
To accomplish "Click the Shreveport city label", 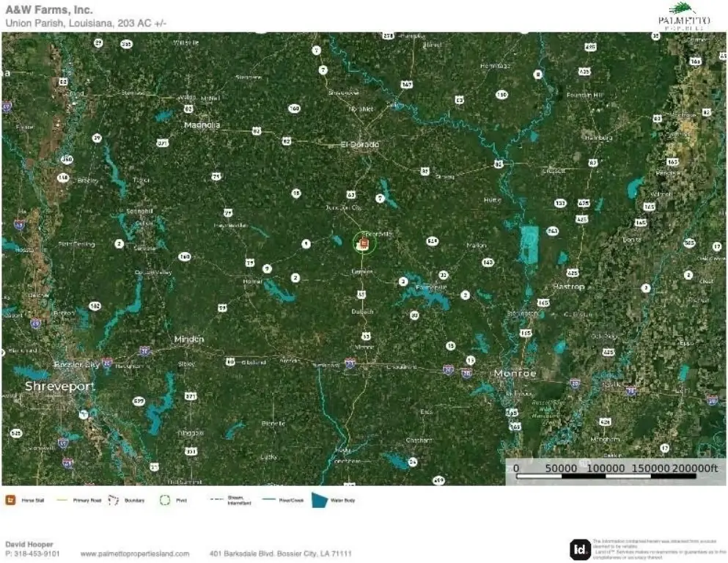I will coord(51,386).
